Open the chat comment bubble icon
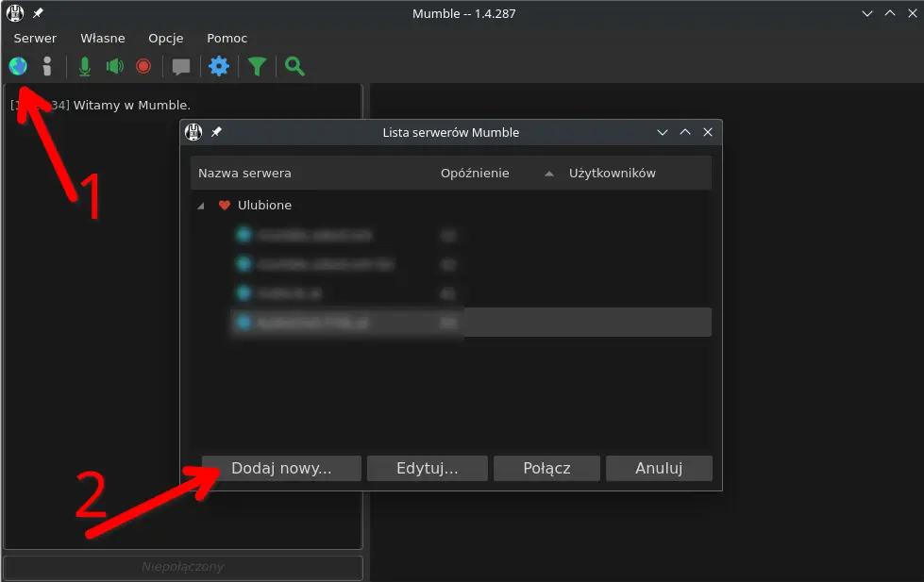The height and width of the screenshot is (582, 924). (181, 67)
